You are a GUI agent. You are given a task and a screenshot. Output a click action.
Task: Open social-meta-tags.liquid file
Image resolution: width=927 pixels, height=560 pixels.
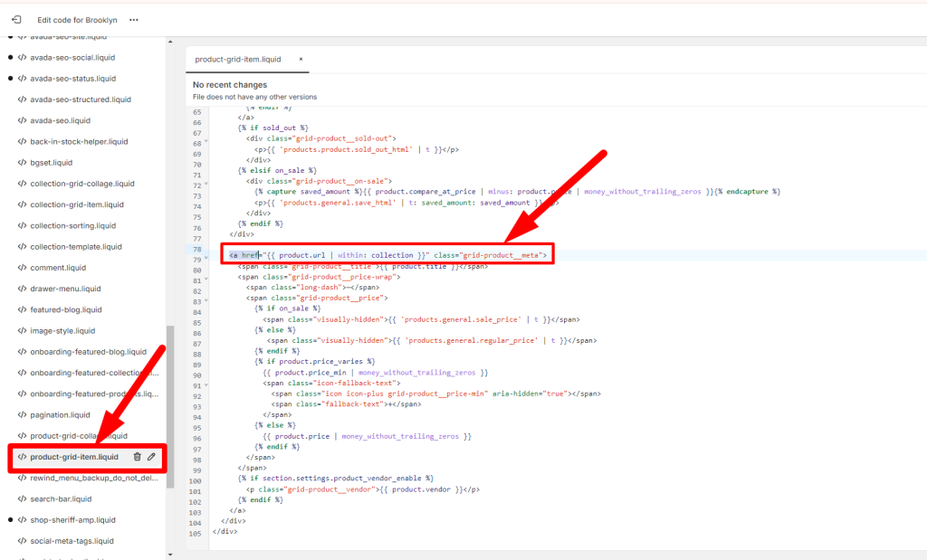72,540
